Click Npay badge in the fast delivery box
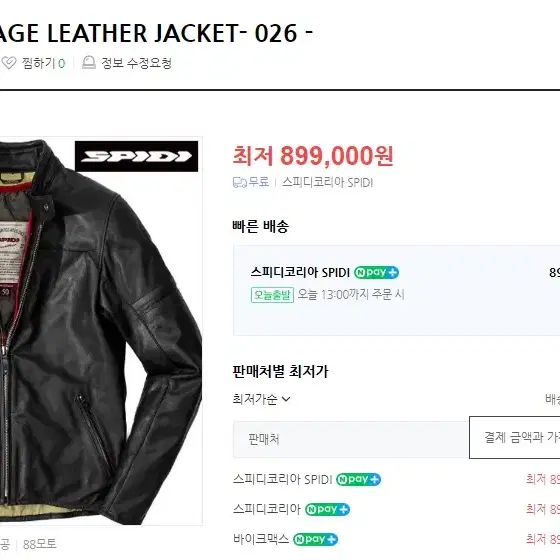 click(x=376, y=272)
